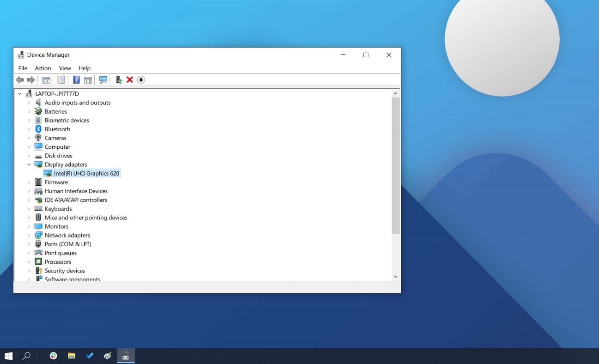Expand the Bluetooth category

point(29,129)
